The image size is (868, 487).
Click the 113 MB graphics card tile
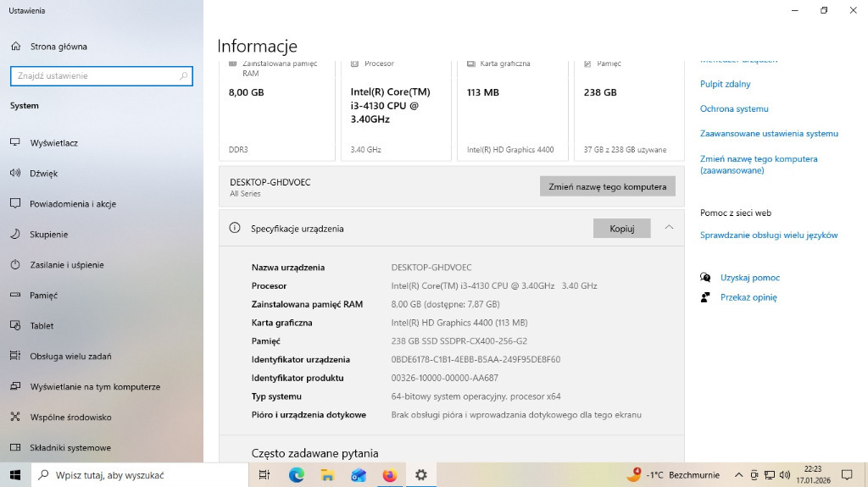coord(513,111)
